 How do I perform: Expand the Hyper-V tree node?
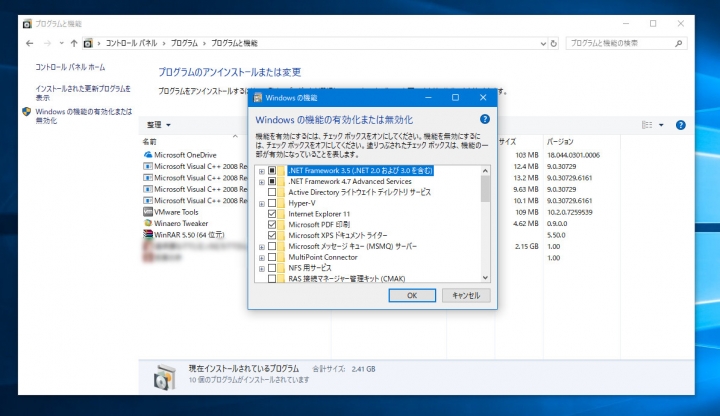[x=262, y=203]
